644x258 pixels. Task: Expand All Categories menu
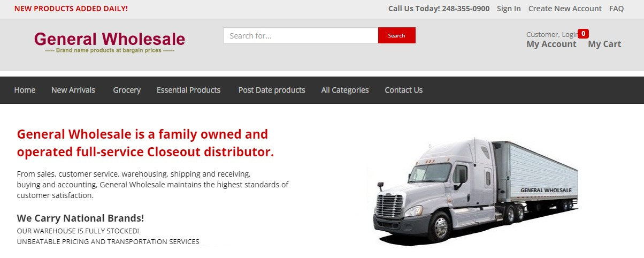coord(345,90)
